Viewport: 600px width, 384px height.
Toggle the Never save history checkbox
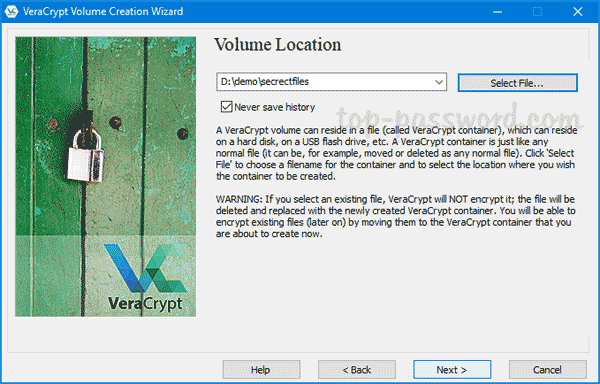tap(226, 107)
